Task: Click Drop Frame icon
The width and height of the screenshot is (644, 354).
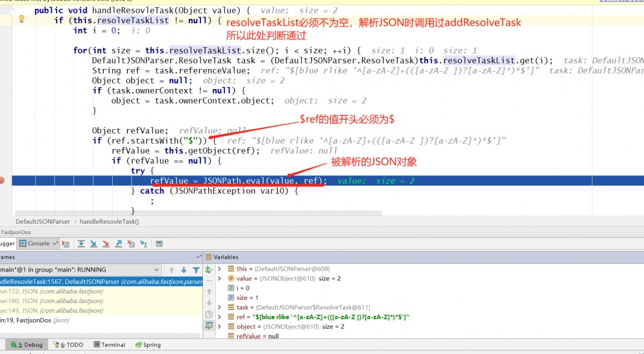Action: pos(131,244)
